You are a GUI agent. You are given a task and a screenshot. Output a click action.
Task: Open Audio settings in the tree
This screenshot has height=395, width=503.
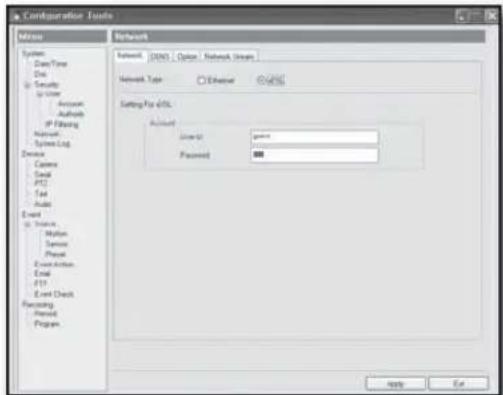[43, 204]
